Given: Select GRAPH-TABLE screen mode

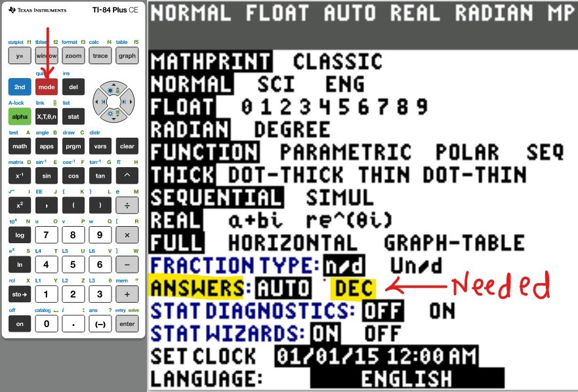Looking at the screenshot, I should (455, 243).
